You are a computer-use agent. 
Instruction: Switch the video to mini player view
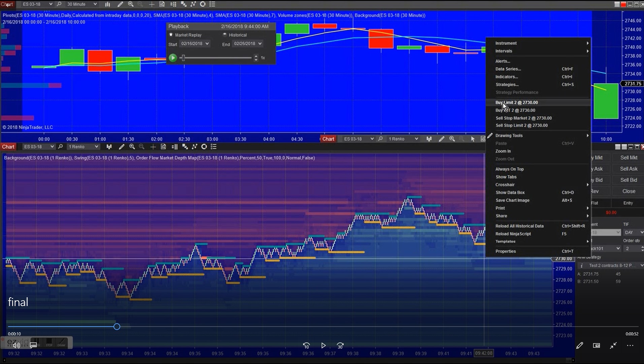point(597,345)
